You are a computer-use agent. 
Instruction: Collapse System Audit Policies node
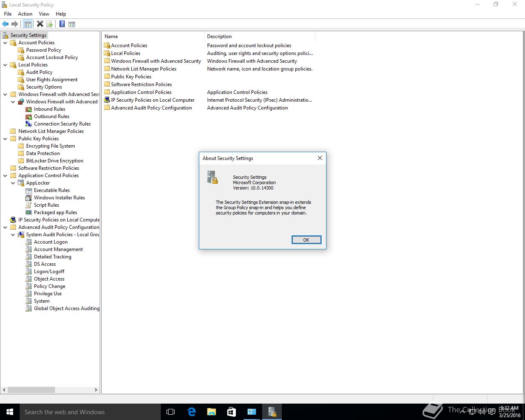tap(13, 235)
